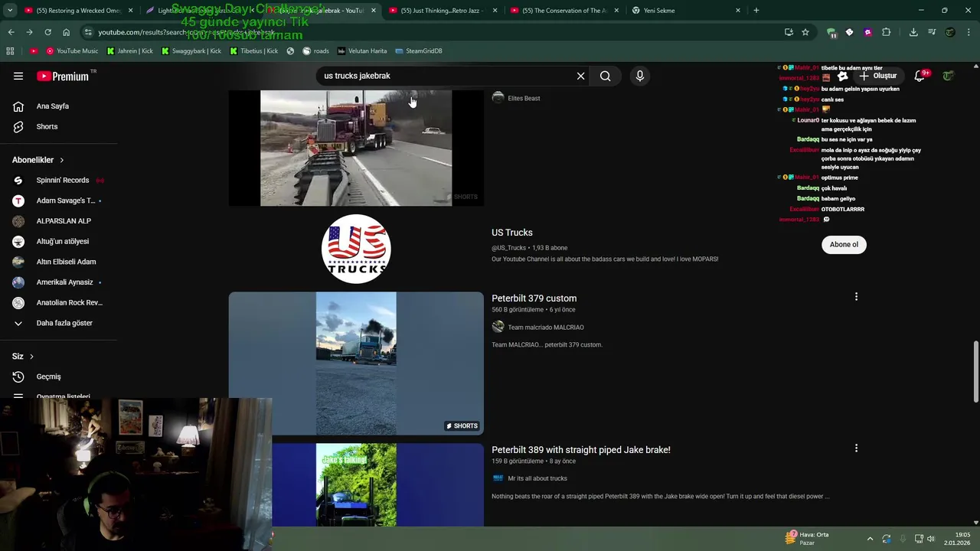
Task: Start voice search with microphone
Action: [x=640, y=76]
